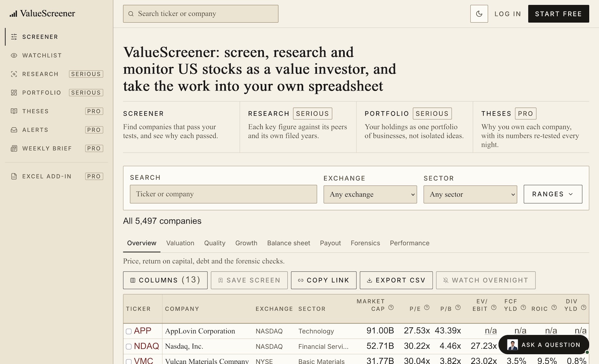Click the Log In link

point(508,14)
